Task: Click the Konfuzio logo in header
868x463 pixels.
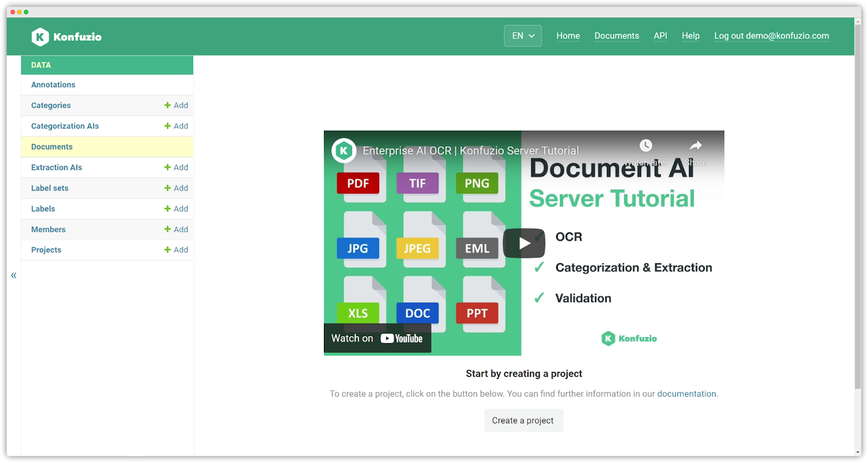Action: [66, 37]
